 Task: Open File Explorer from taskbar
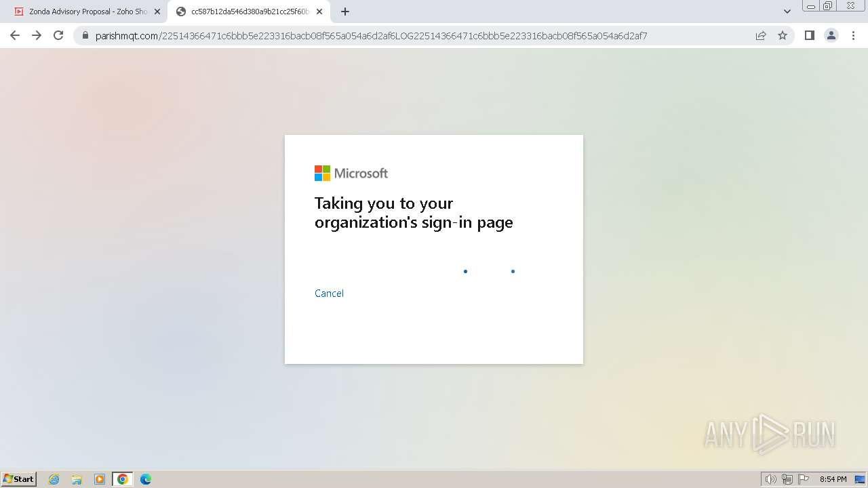[77, 479]
